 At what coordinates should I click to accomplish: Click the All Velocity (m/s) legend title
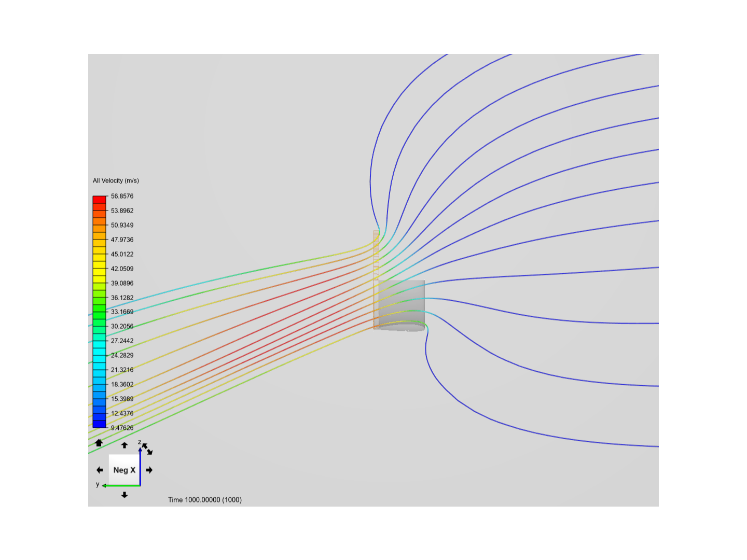pos(116,180)
